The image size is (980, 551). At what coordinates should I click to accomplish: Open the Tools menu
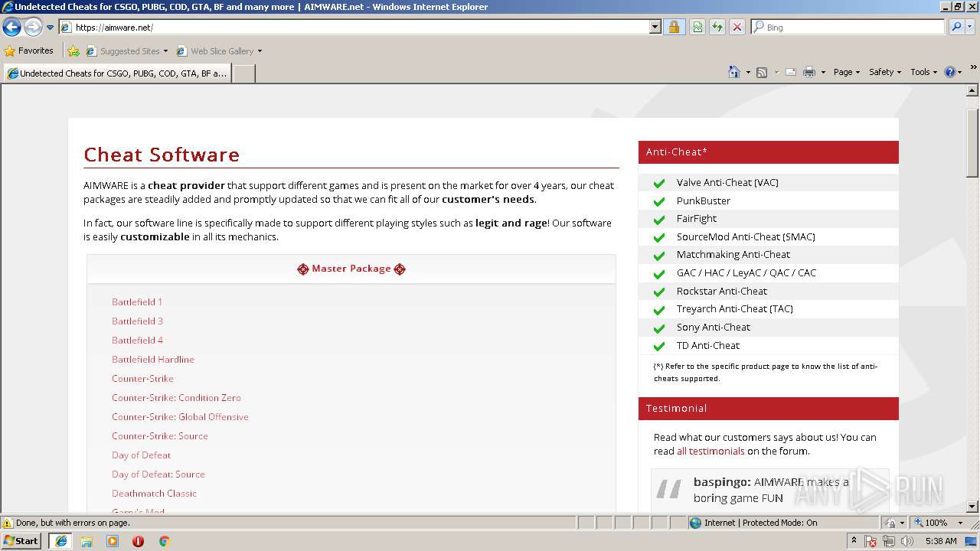[x=924, y=72]
